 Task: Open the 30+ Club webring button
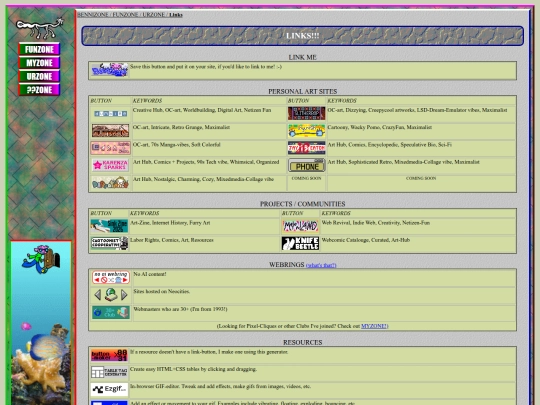point(111,312)
